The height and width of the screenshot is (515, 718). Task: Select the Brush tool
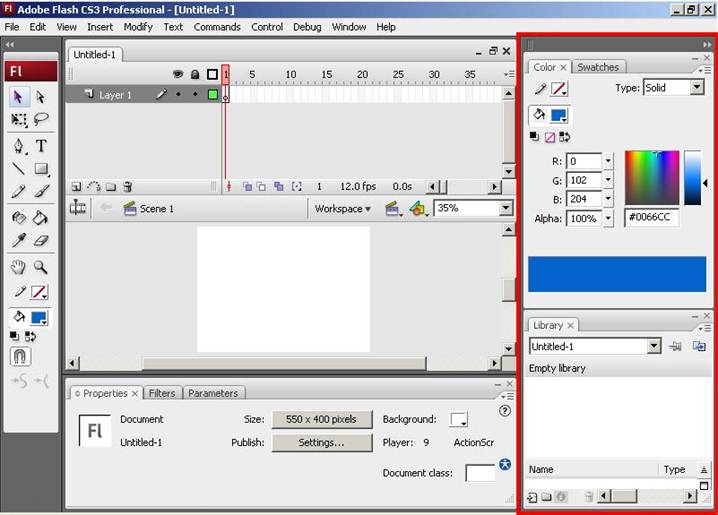click(x=41, y=191)
